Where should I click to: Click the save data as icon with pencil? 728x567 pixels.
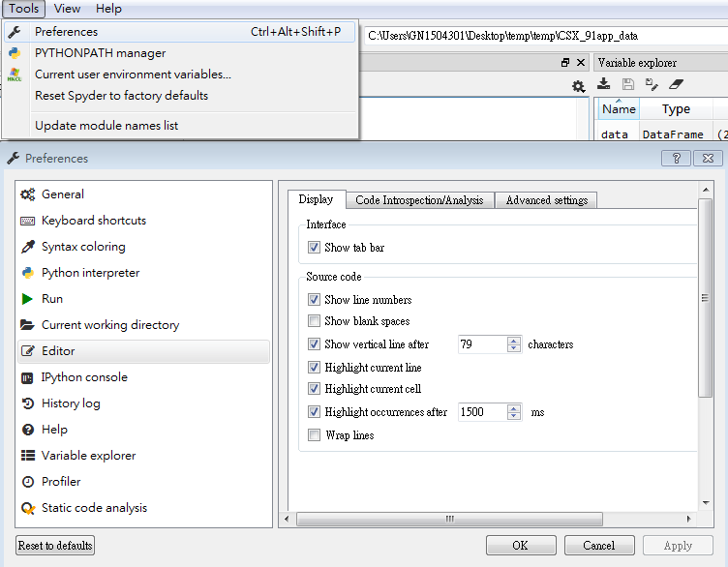pyautogui.click(x=652, y=85)
